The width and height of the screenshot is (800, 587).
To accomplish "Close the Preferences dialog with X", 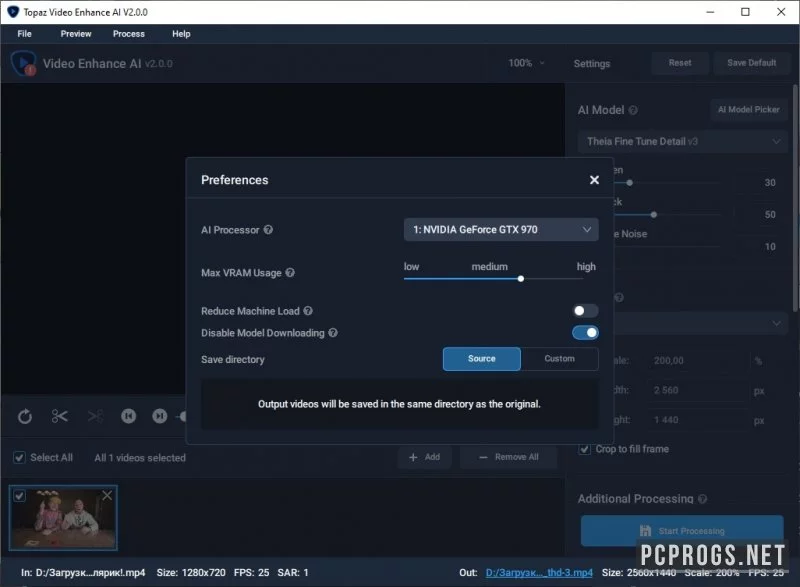I will point(594,180).
